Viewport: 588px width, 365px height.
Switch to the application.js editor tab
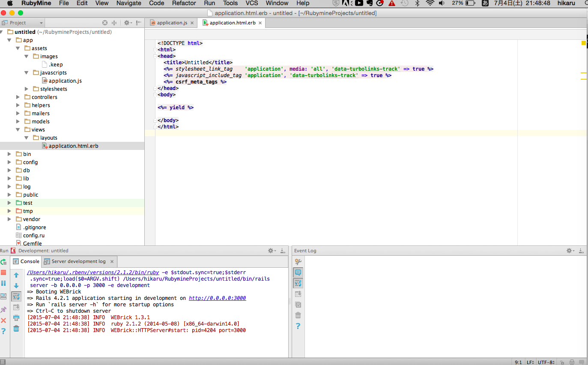172,23
